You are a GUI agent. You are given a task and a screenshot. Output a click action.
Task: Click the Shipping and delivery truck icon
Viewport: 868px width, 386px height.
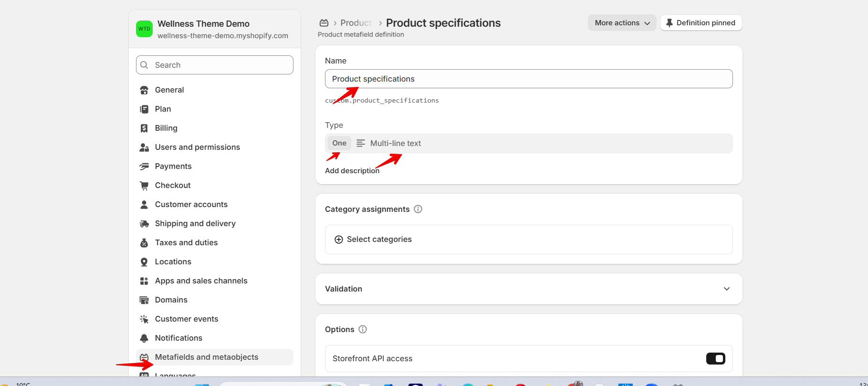tap(144, 224)
